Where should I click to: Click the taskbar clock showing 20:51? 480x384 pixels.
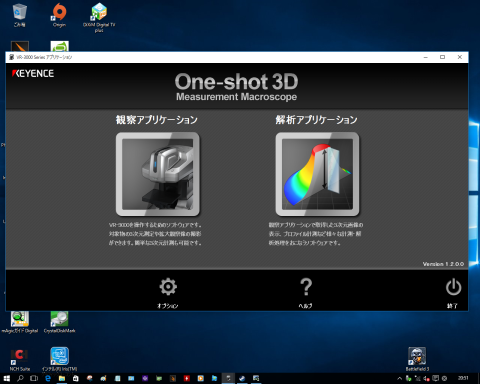pos(463,378)
